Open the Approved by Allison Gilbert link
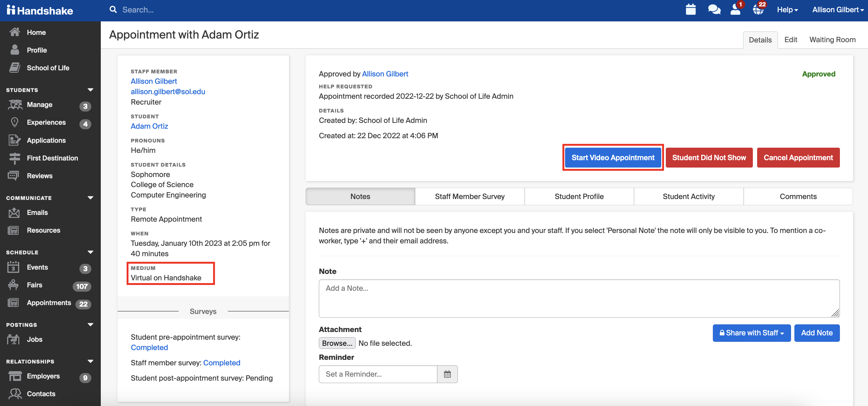The width and height of the screenshot is (868, 406). 385,74
